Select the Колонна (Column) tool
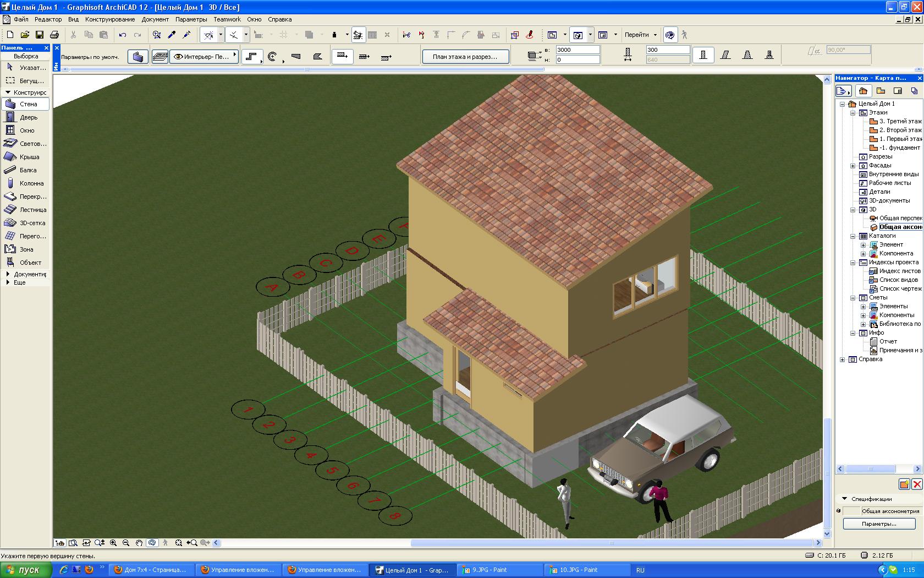924x578 pixels. (x=25, y=183)
